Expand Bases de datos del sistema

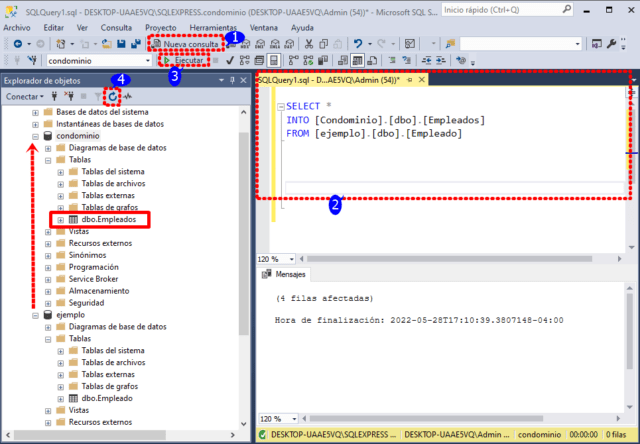(x=36, y=112)
